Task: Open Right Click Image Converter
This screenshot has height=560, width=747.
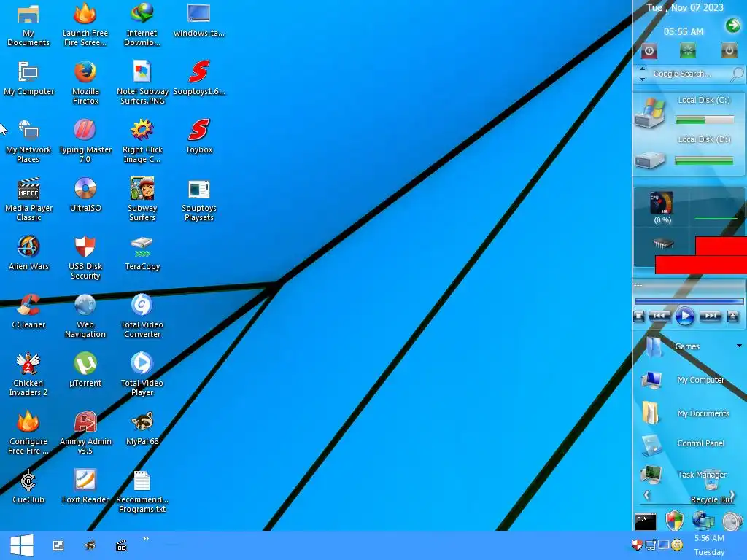Action: (142, 141)
